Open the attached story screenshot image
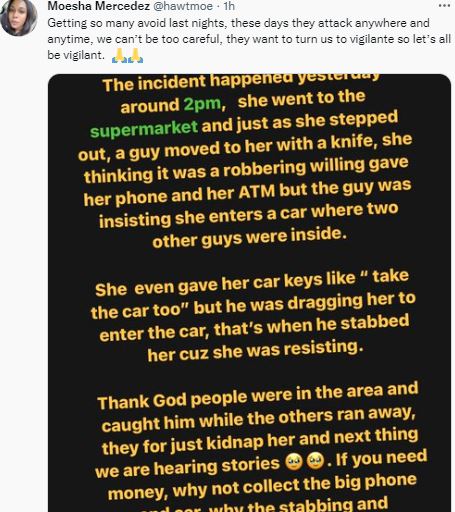 pyautogui.click(x=249, y=293)
